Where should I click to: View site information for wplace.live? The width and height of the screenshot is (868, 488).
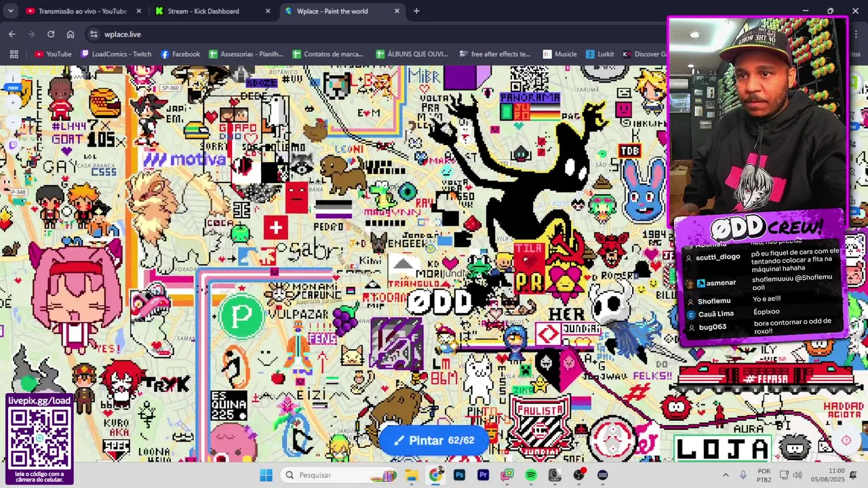pyautogui.click(x=94, y=34)
